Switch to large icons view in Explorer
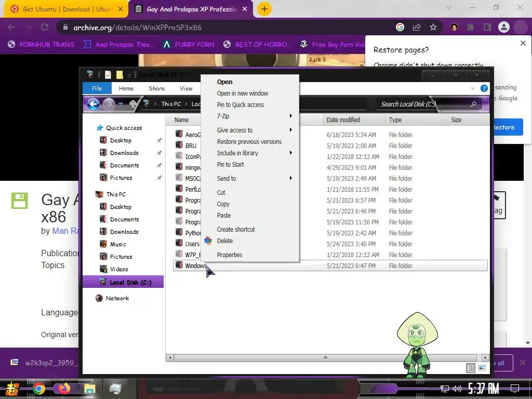The height and width of the screenshot is (399, 532). click(482, 368)
